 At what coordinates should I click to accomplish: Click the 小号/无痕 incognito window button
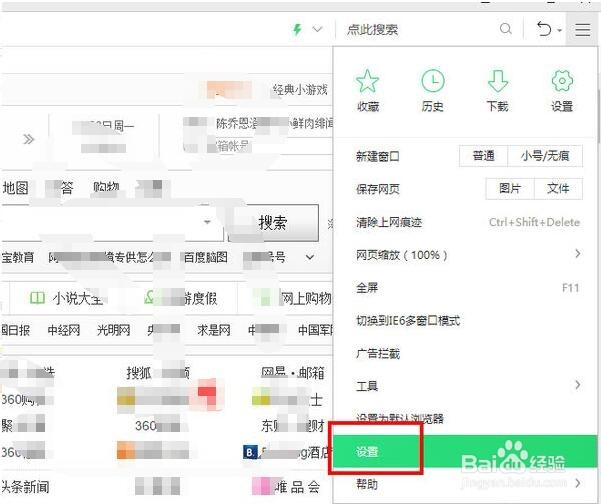[x=545, y=156]
